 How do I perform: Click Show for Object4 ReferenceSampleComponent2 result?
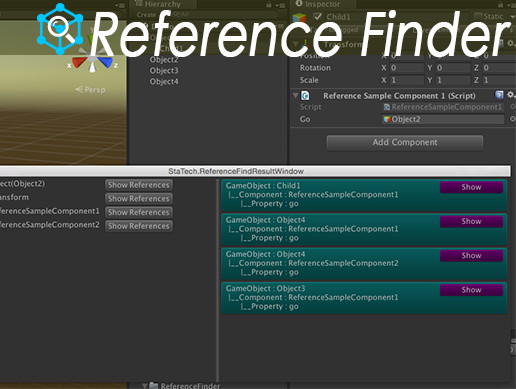(471, 256)
